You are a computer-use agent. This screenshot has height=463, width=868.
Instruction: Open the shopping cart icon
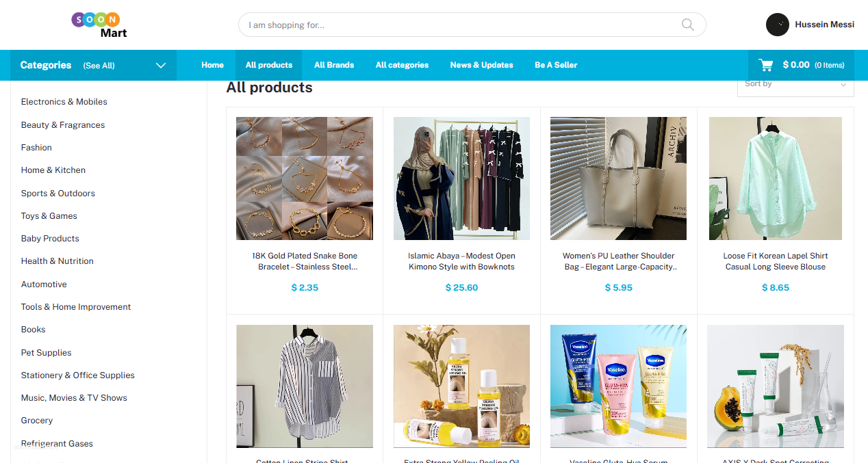(765, 65)
